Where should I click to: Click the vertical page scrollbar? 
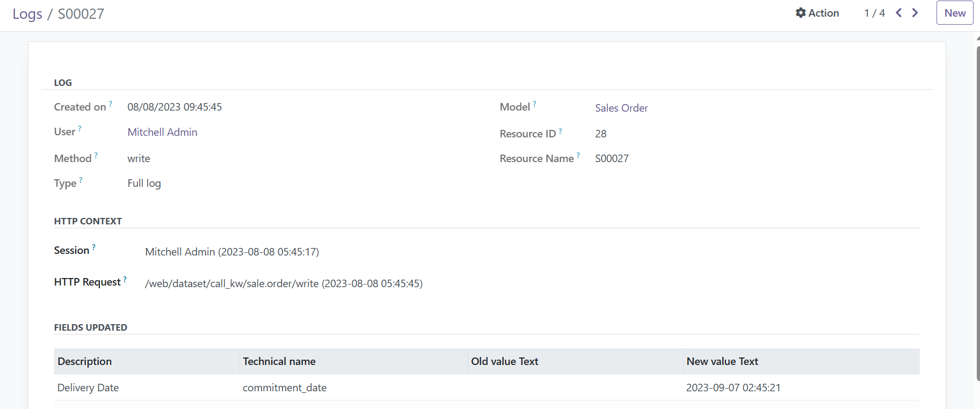(978, 214)
